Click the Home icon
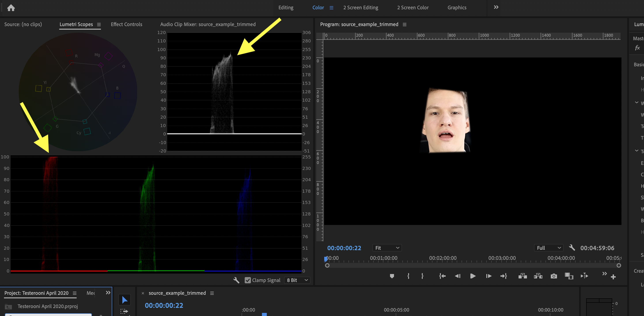 pyautogui.click(x=11, y=8)
